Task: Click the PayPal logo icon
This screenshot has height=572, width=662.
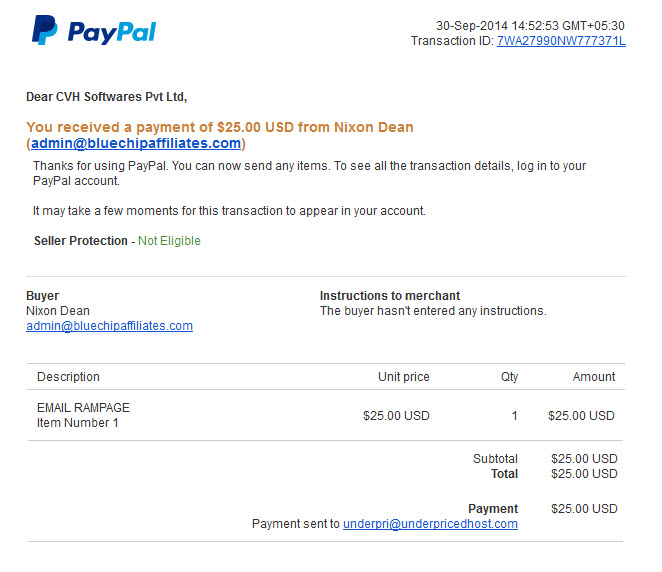Action: tap(45, 30)
